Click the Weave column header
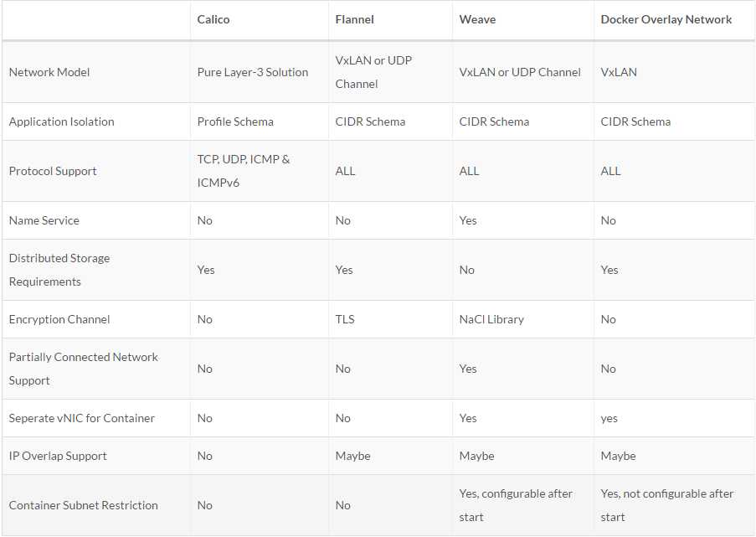756x537 pixels. [x=477, y=19]
